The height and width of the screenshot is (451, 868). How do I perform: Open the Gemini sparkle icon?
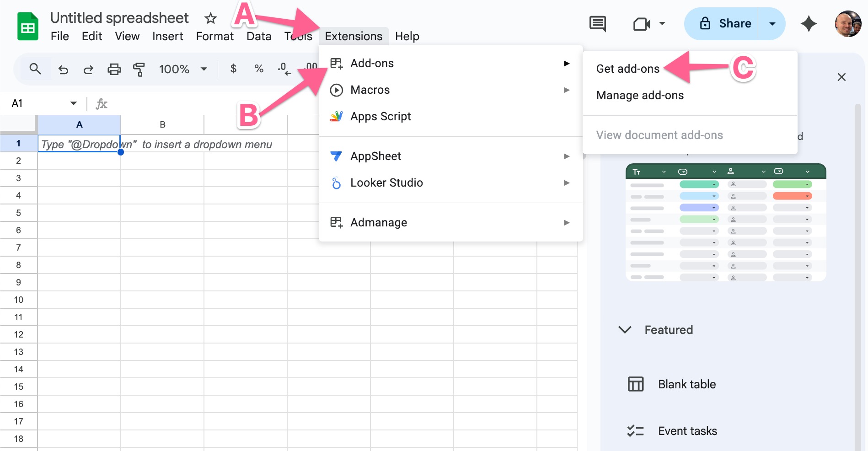(x=809, y=24)
